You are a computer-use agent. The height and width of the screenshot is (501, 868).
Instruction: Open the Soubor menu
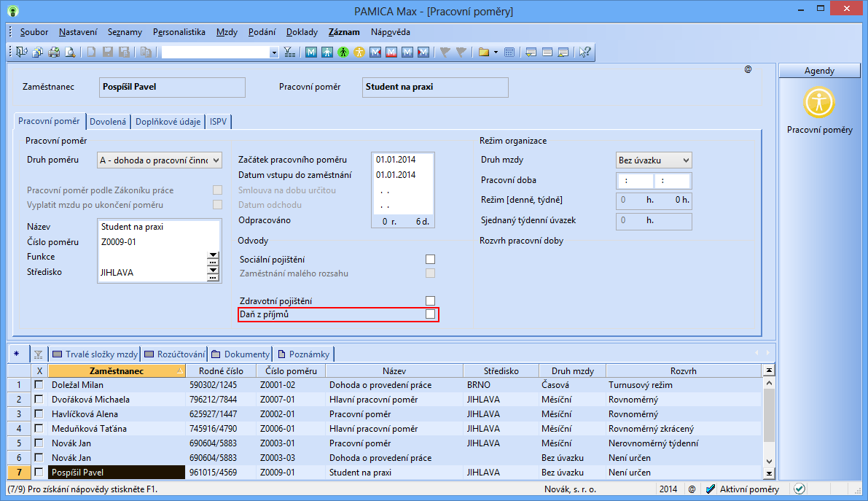(x=34, y=32)
